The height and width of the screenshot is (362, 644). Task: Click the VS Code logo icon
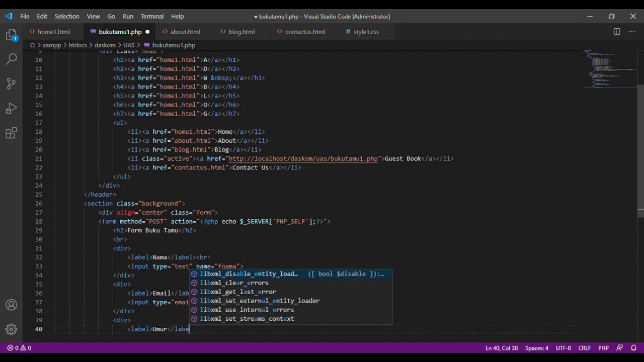(9, 16)
